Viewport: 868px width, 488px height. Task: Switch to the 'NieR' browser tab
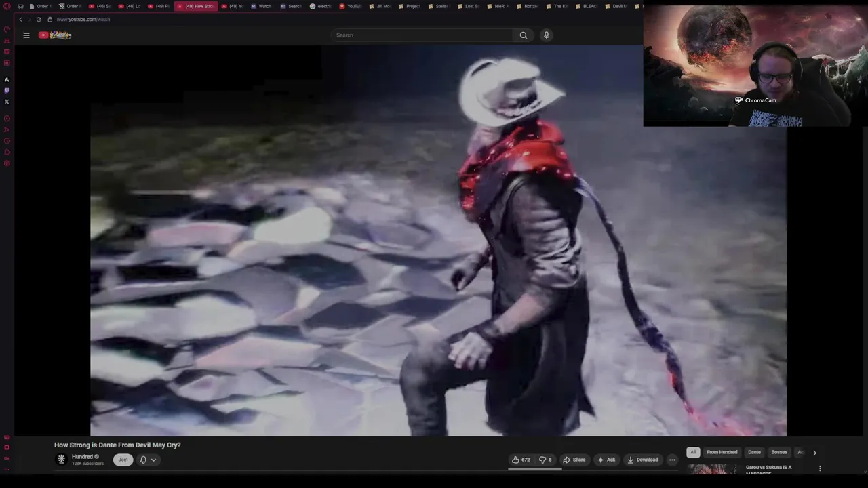(x=498, y=6)
